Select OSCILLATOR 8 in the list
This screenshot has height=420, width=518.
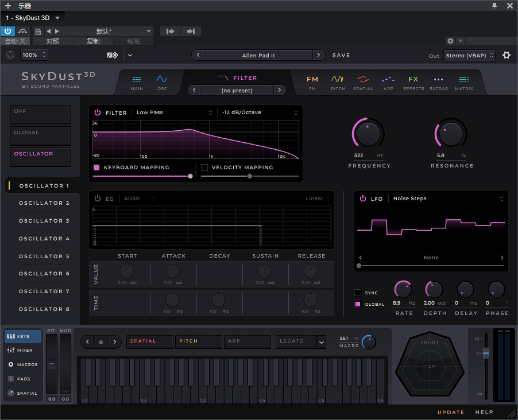click(44, 309)
